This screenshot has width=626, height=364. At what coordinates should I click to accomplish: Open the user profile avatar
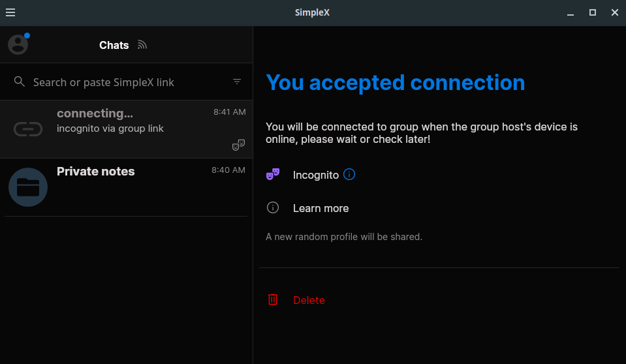(18, 44)
